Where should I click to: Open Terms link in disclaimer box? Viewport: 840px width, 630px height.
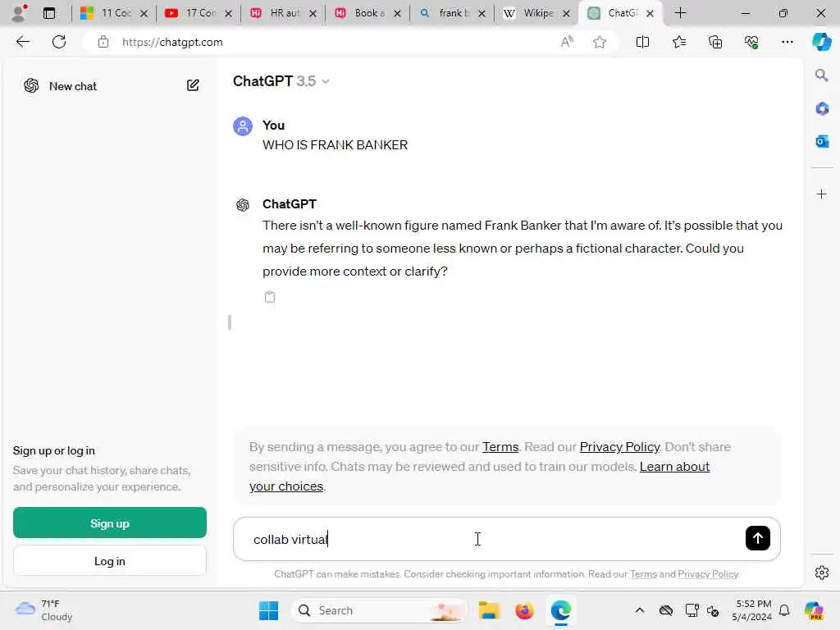point(500,447)
